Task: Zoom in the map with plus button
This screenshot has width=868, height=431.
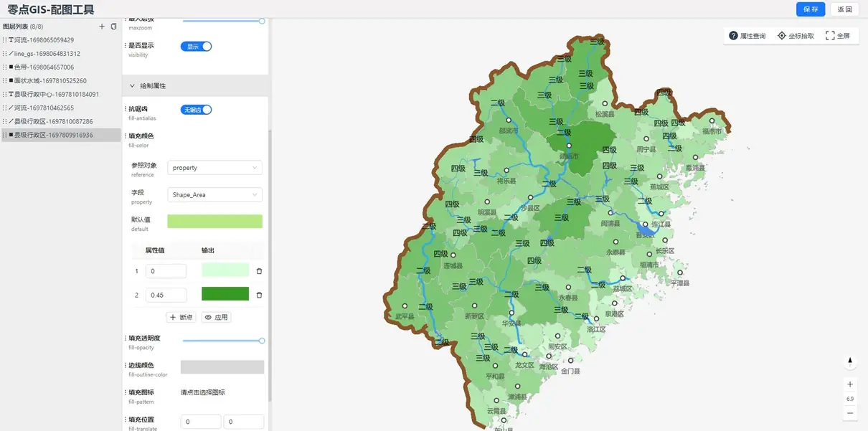Action: click(850, 384)
